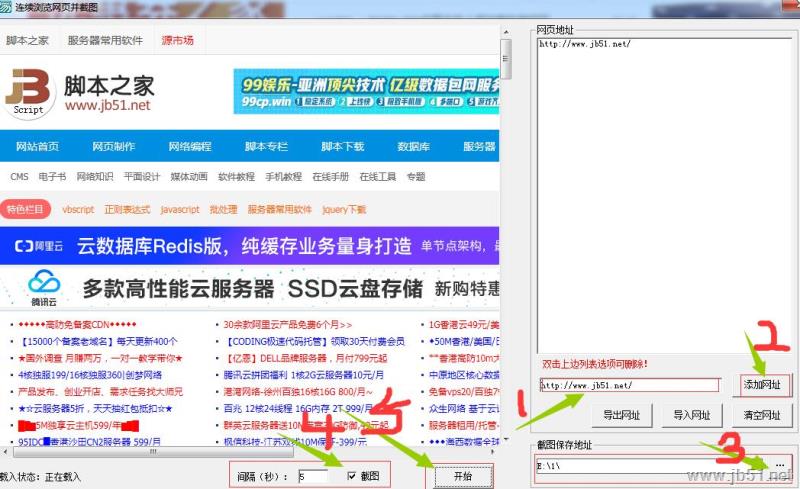The image size is (800, 489).
Task: Click the 添加网址 button
Action: click(x=762, y=384)
